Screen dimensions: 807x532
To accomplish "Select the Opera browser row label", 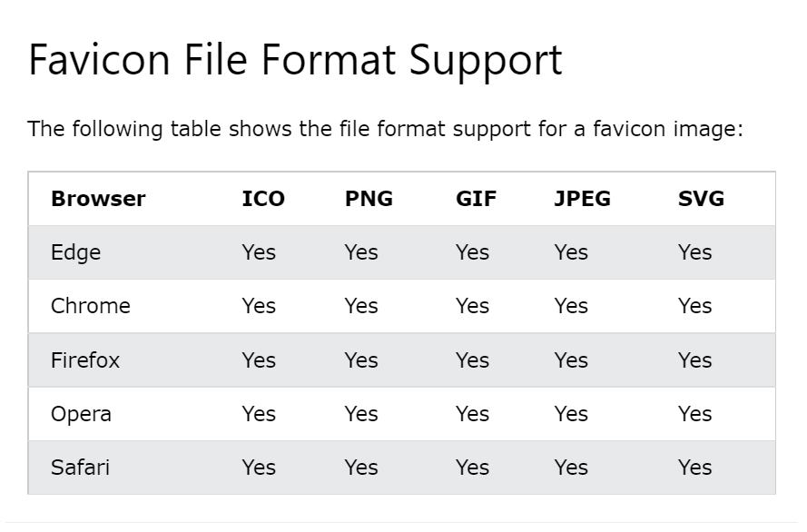I will [81, 415].
